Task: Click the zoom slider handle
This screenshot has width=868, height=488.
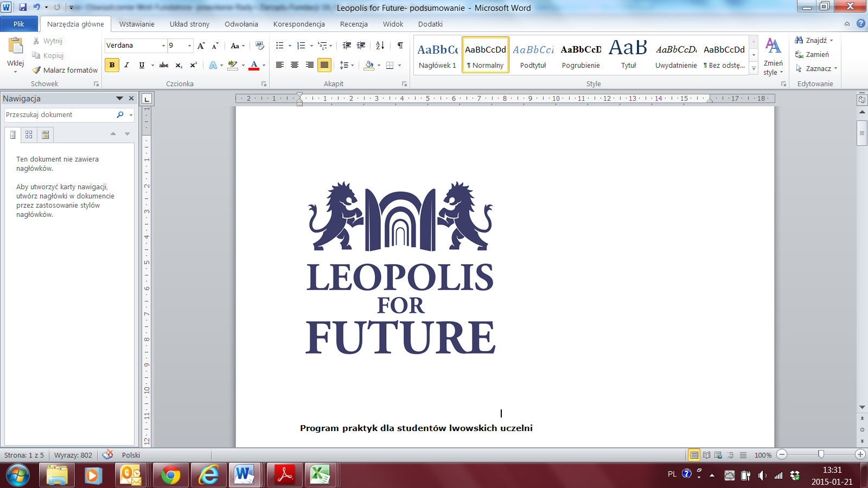Action: click(x=821, y=454)
